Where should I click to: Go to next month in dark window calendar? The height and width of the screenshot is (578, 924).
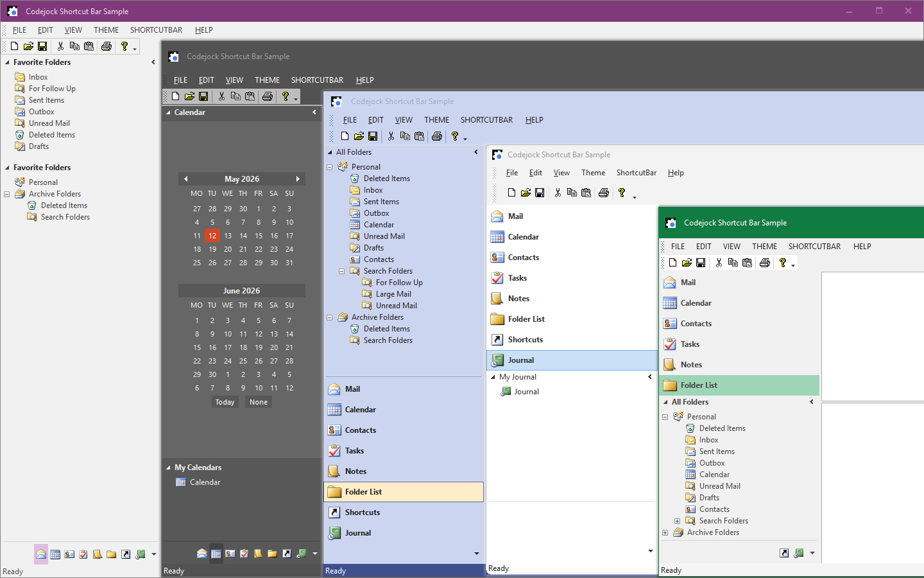click(x=298, y=179)
